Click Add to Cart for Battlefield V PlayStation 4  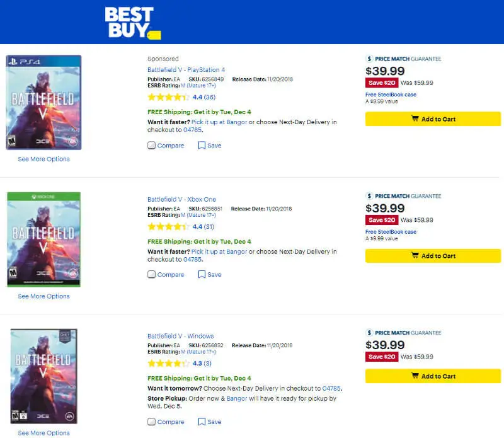pos(433,118)
